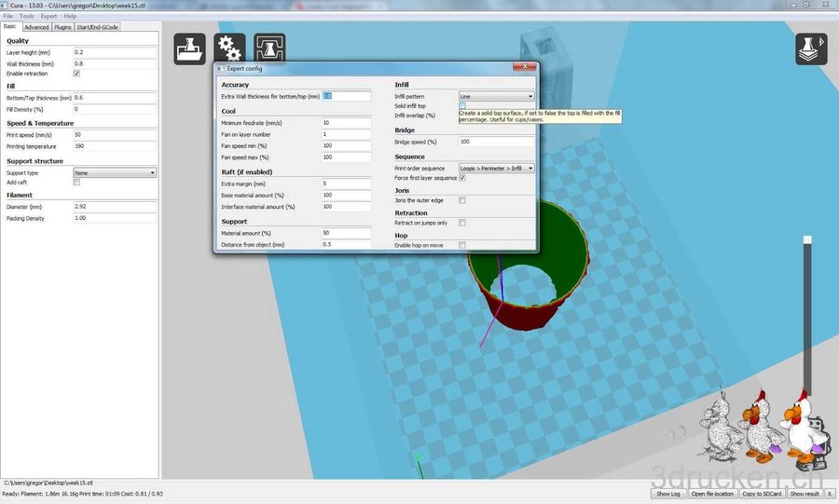Open the view mode layers icon
839x504 pixels.
pos(811,49)
